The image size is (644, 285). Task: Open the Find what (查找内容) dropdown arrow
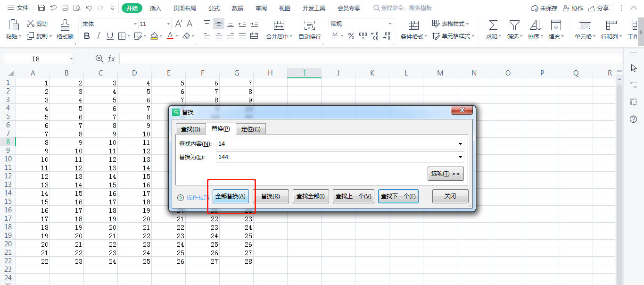click(460, 144)
